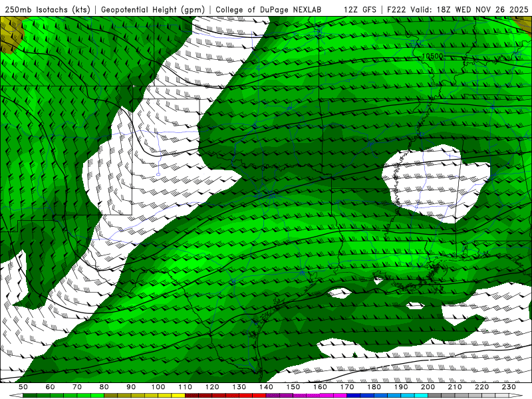Click the "80" color bar label
This screenshot has width=532, height=399.
[x=104, y=387]
